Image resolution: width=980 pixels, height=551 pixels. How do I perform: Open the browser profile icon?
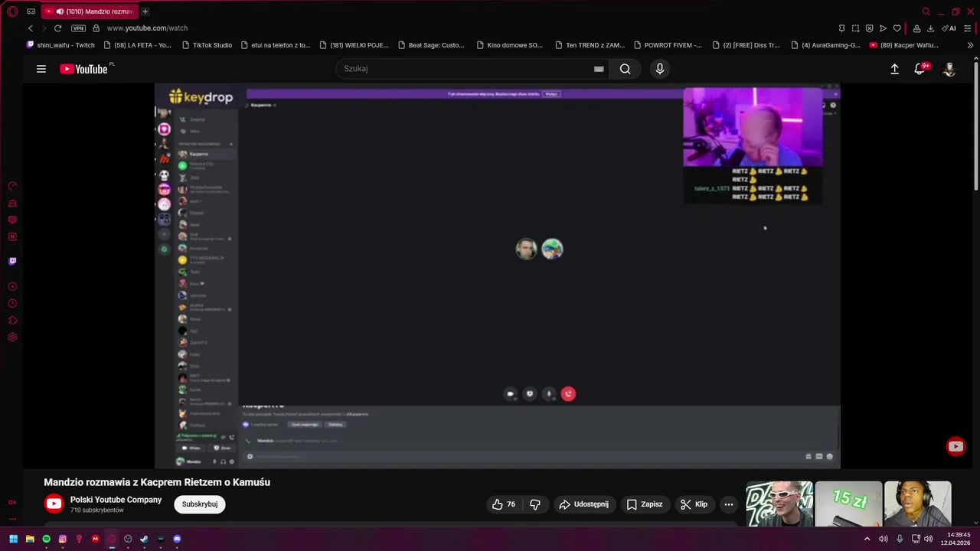coord(916,28)
